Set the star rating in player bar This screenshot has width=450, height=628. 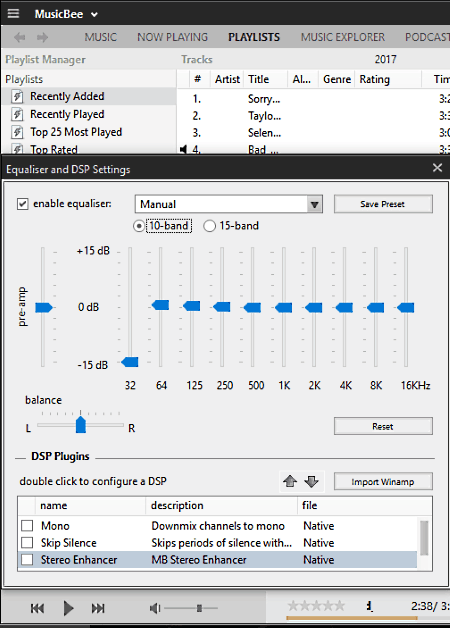316,606
